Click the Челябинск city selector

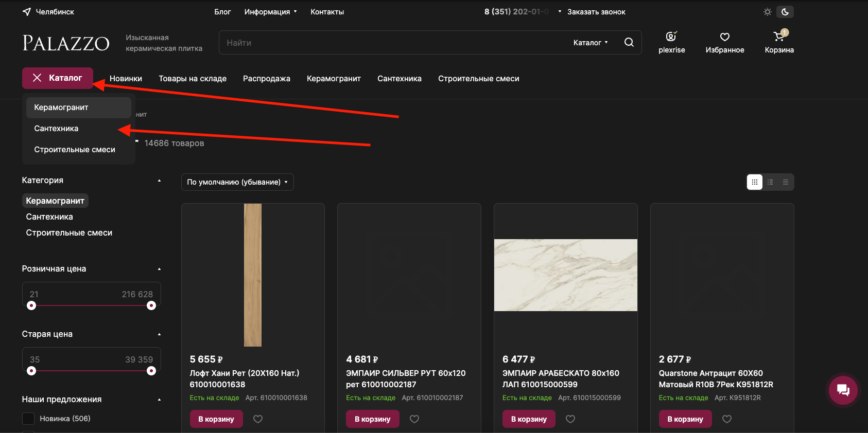coord(55,12)
